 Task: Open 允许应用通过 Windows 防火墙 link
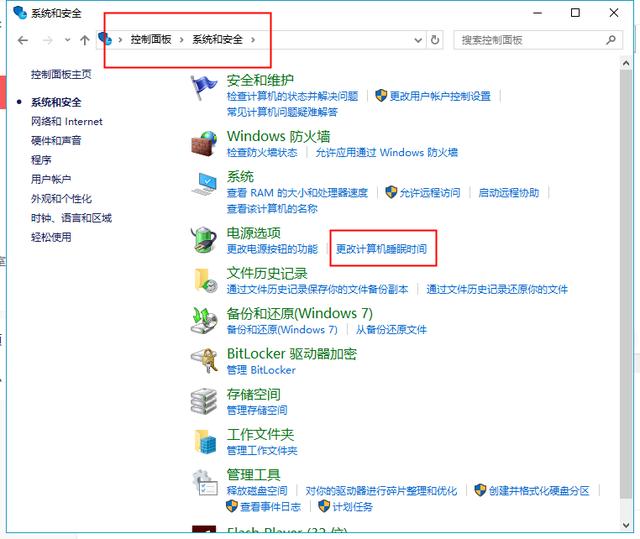tap(387, 153)
